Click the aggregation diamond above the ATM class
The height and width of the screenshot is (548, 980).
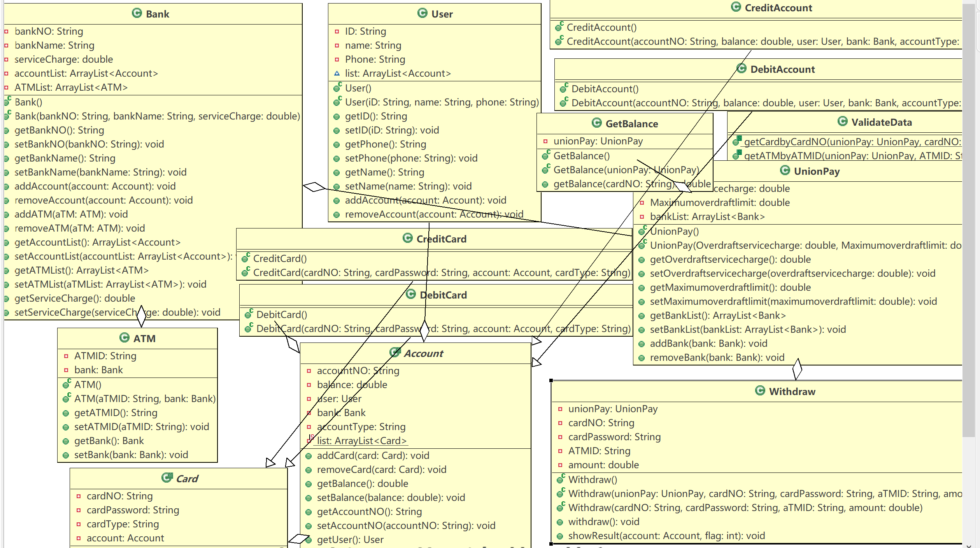[x=141, y=316]
